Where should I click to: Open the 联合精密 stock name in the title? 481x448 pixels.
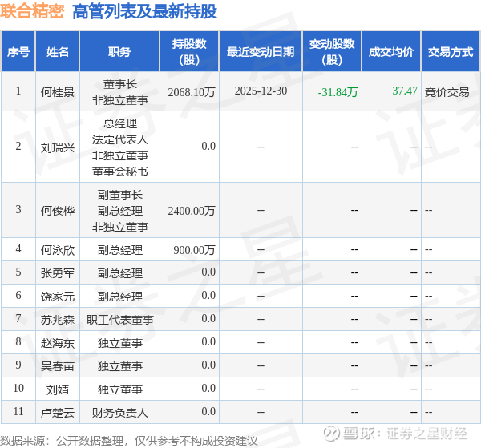tap(32, 11)
